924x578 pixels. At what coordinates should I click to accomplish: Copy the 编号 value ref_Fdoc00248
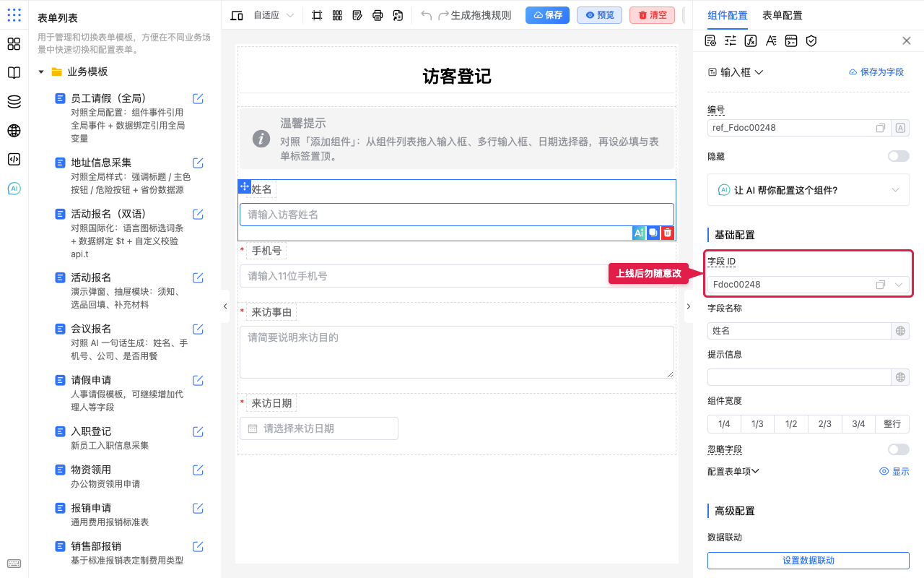coord(880,128)
